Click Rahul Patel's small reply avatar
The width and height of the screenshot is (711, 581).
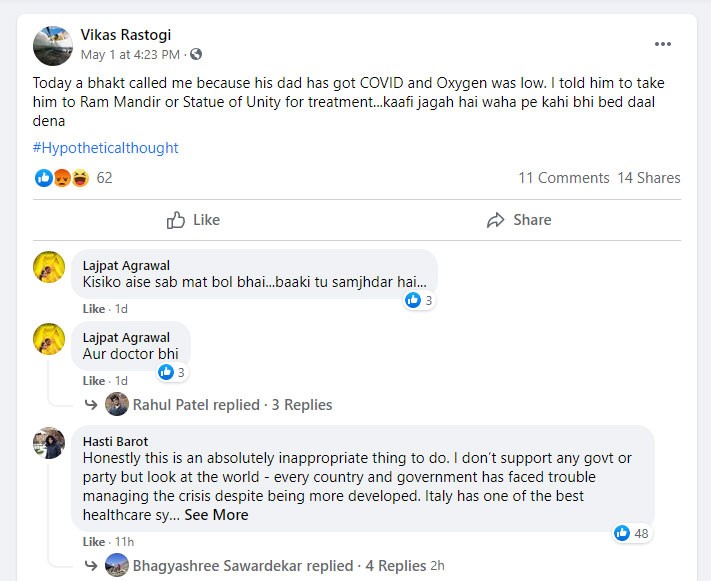tap(118, 404)
